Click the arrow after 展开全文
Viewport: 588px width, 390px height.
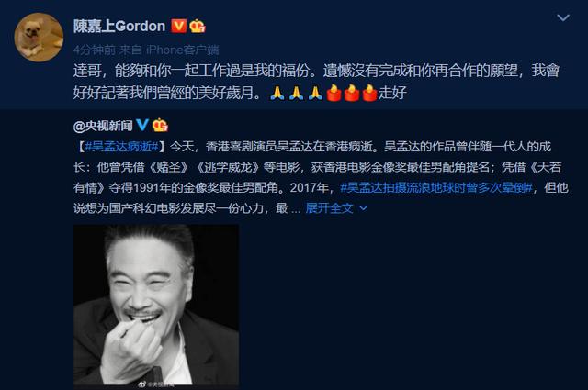pyautogui.click(x=364, y=208)
